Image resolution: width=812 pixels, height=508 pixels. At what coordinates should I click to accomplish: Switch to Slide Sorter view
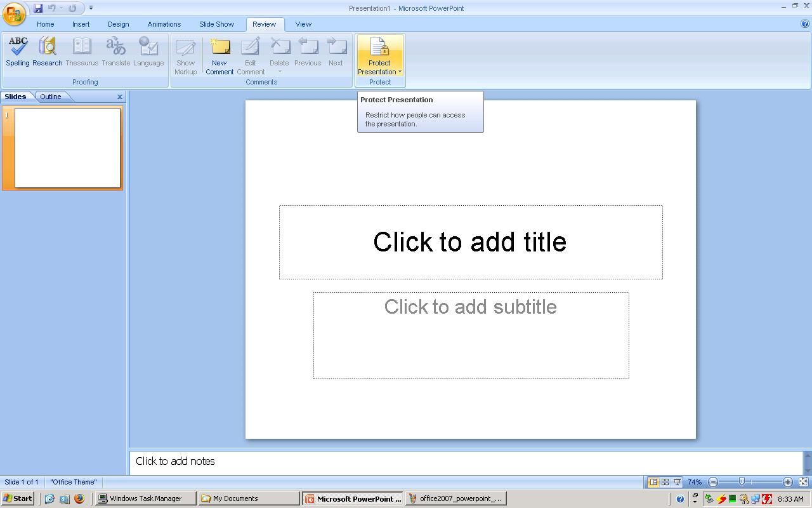point(665,482)
